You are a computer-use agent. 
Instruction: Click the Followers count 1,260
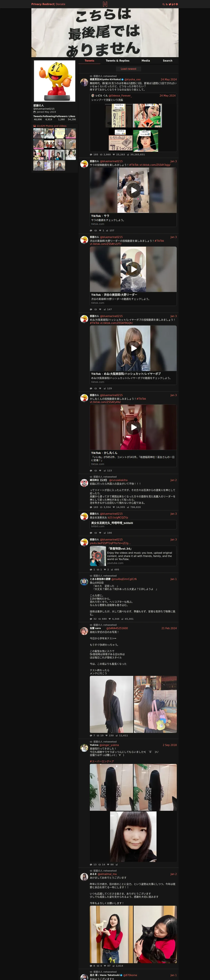(61, 119)
